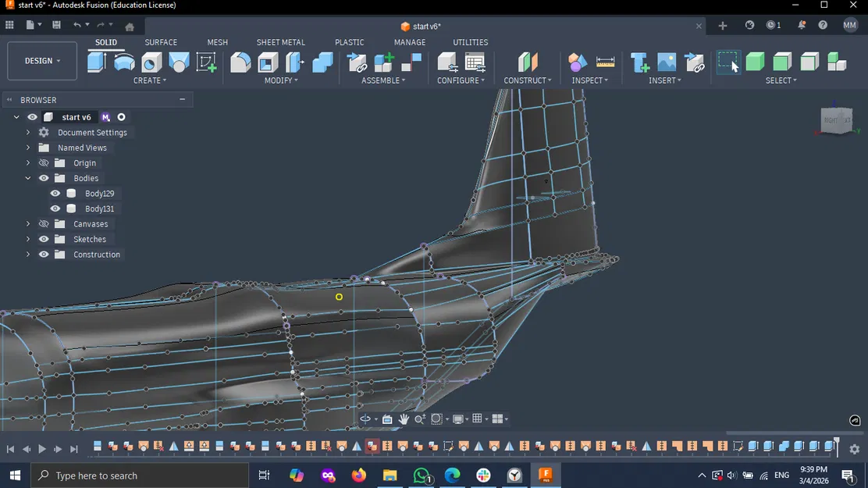Select the Revolve tool
868x488 pixels.
(x=124, y=62)
